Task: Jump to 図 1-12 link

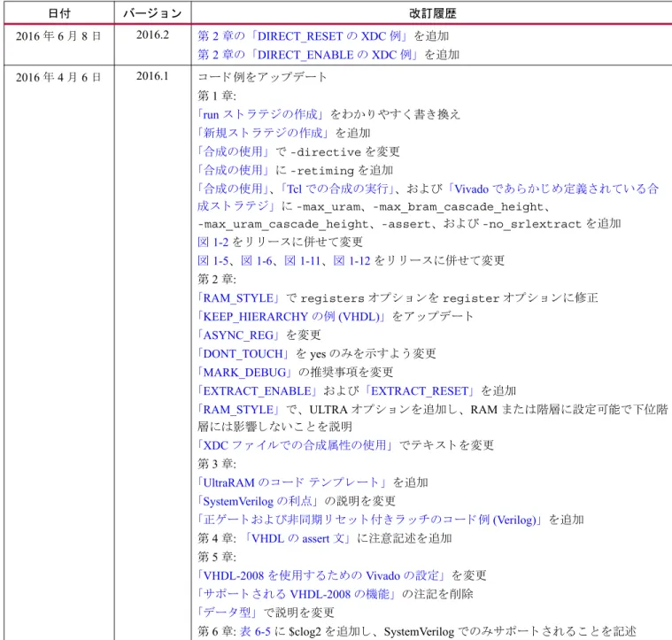Action: (x=351, y=260)
